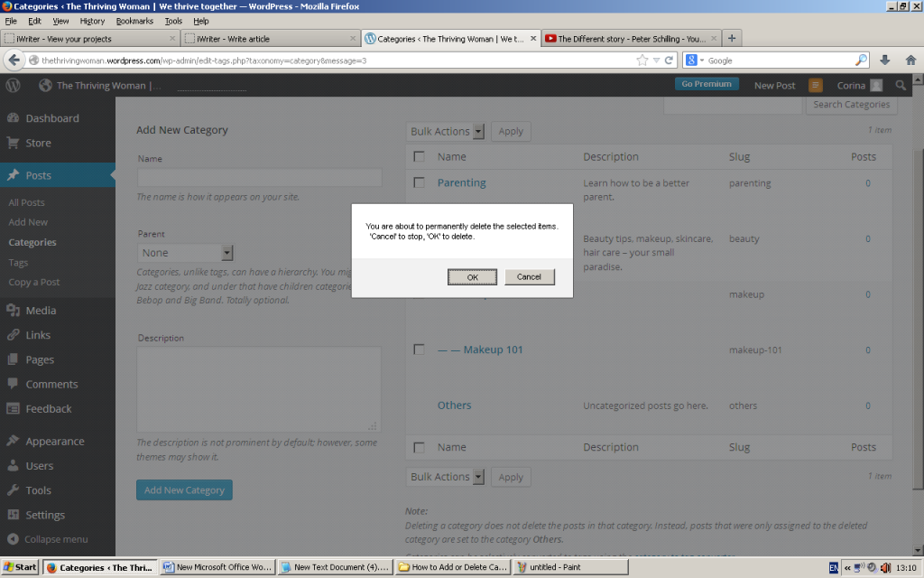Open How to Add or Delete folder taskbar item

[453, 567]
